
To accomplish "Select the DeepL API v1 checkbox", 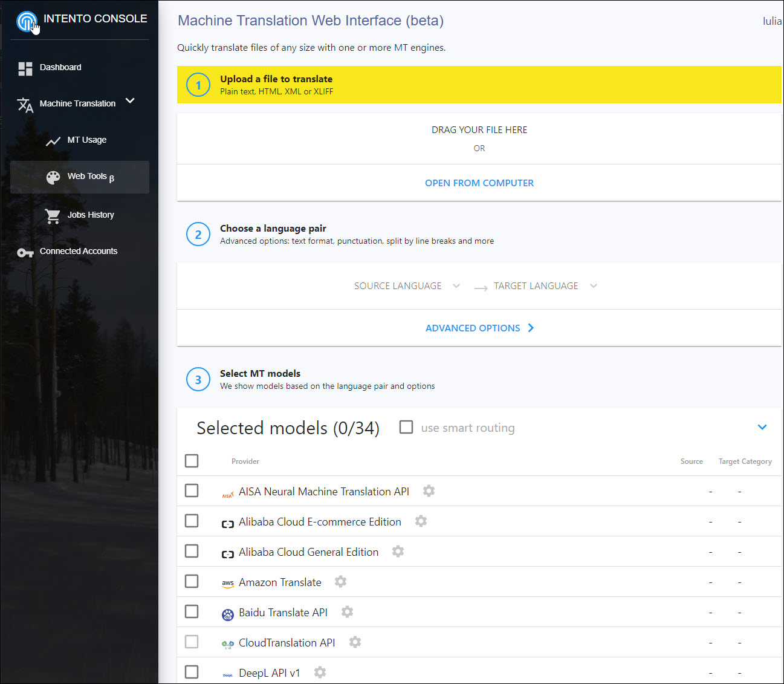I will click(x=192, y=672).
